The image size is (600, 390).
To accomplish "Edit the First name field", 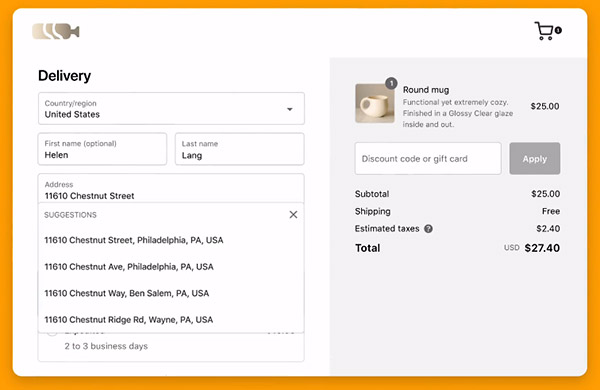I will pyautogui.click(x=102, y=149).
